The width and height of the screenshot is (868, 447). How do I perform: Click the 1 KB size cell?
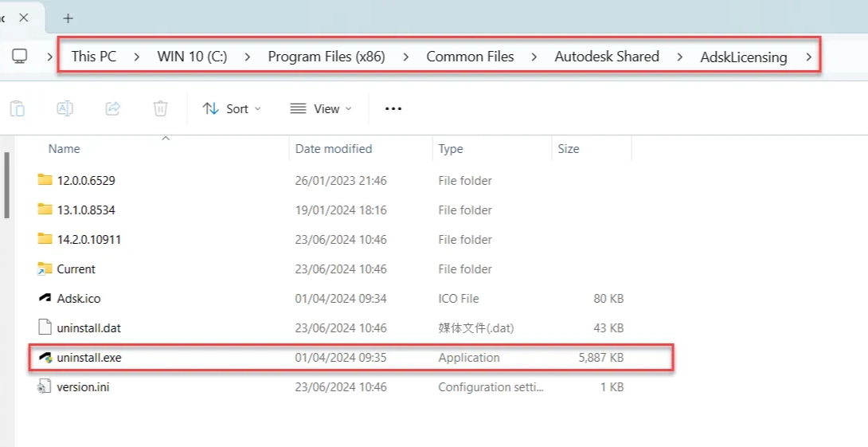[612, 386]
